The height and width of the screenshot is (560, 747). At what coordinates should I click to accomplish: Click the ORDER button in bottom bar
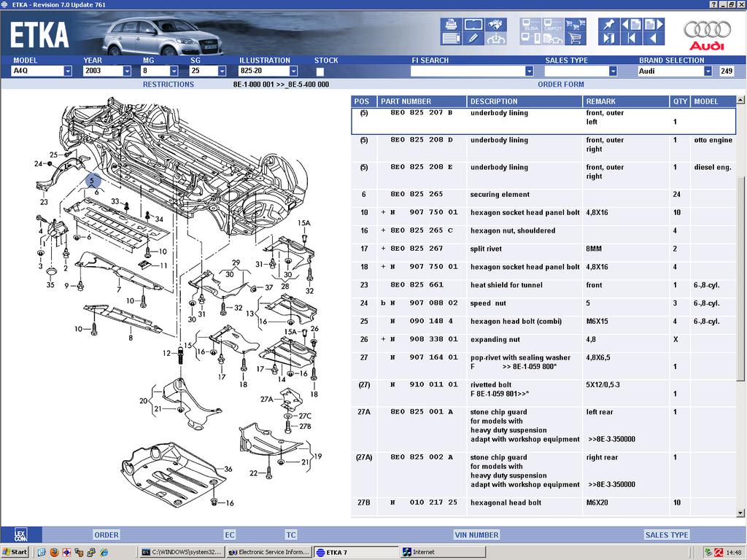coord(107,535)
